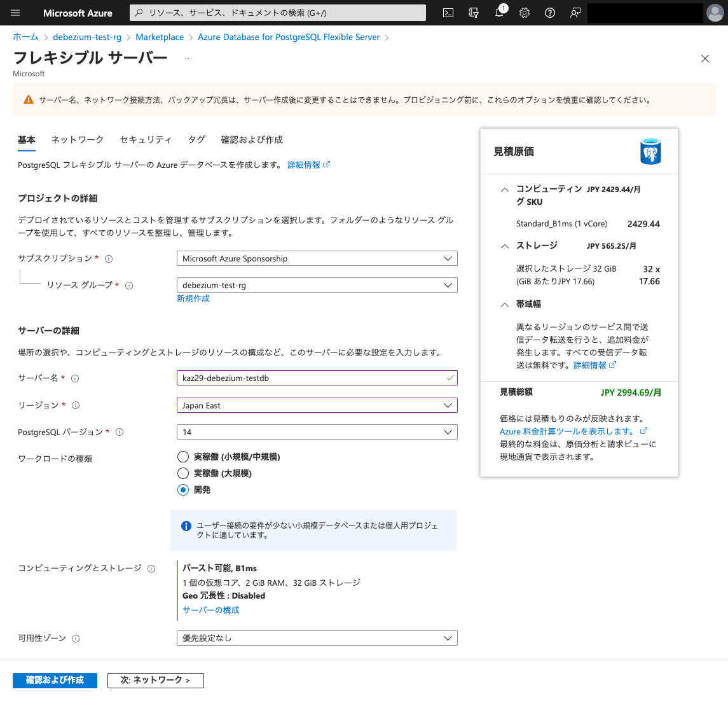Image resolution: width=728 pixels, height=701 pixels.
Task: Go to Azure Database for PostgreSQL breadcrumb
Action: pyautogui.click(x=289, y=37)
